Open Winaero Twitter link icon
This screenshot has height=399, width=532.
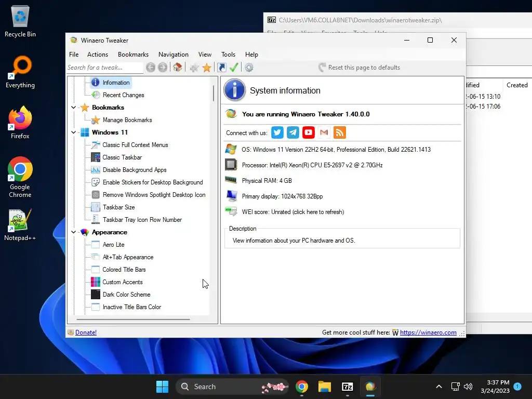(x=277, y=132)
